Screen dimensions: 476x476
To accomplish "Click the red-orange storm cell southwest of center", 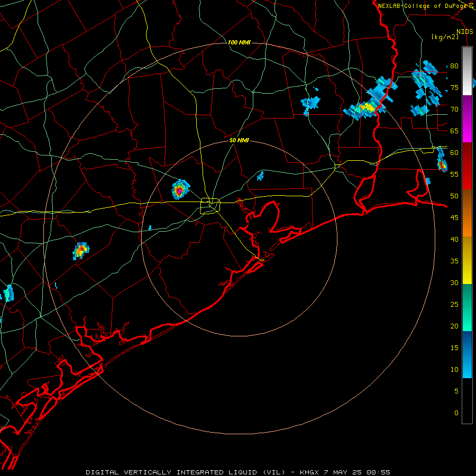I will click(x=80, y=251).
